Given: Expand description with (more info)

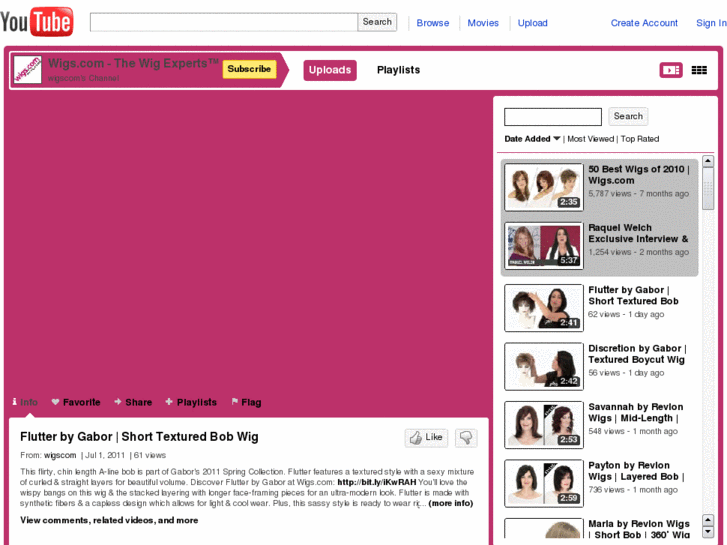Looking at the screenshot, I should tap(451, 503).
